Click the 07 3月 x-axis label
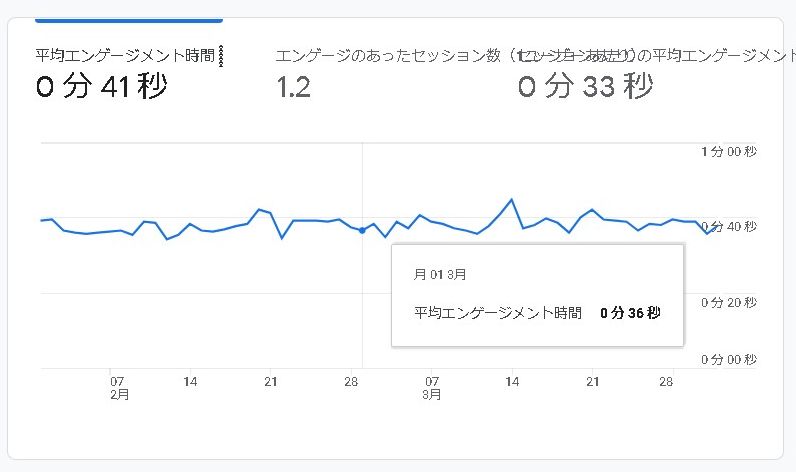Screen dimensions: 796x472 (432, 387)
